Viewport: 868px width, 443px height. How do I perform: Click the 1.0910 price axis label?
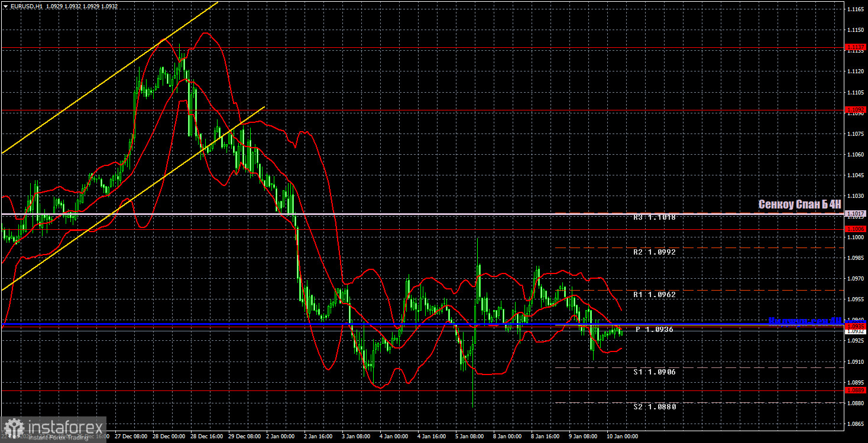(x=856, y=361)
